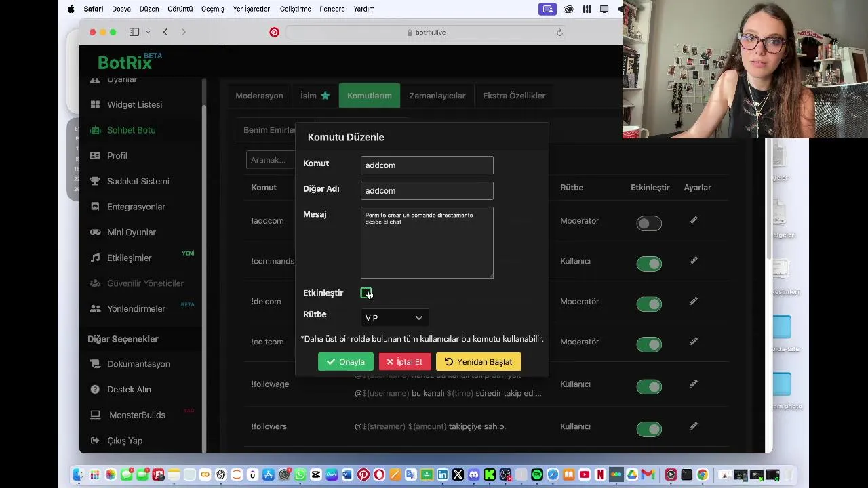The width and height of the screenshot is (868, 488).
Task: Open Discord from the Dock
Action: click(474, 474)
